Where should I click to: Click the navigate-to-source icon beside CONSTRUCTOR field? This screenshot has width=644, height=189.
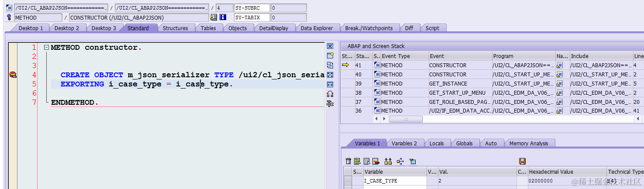[x=214, y=17]
